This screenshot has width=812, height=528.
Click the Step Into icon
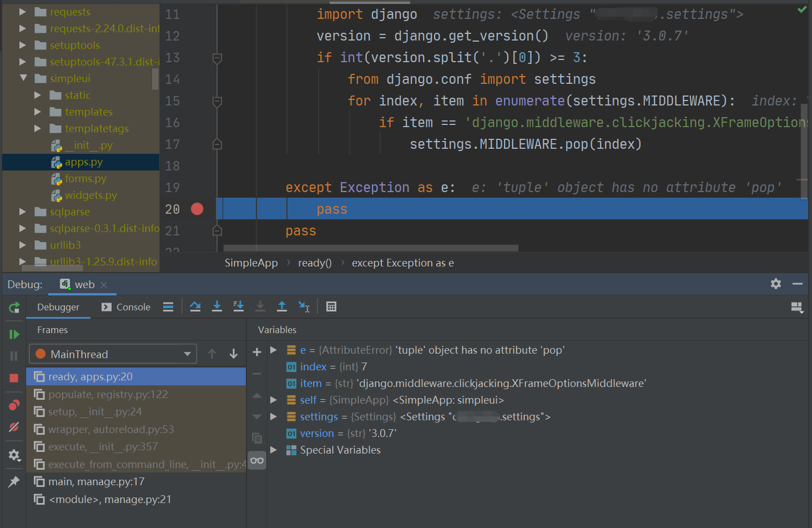tap(217, 306)
